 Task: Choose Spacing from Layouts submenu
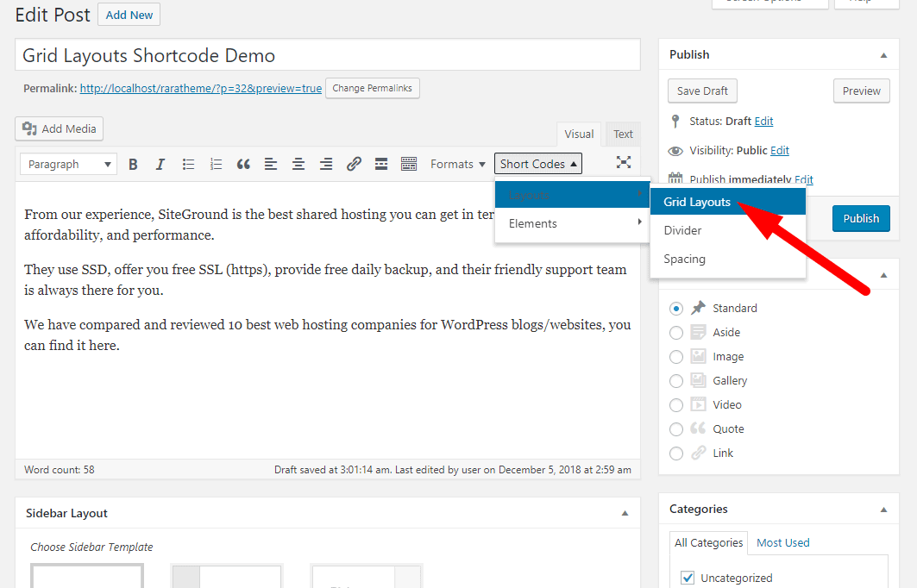(x=727, y=259)
